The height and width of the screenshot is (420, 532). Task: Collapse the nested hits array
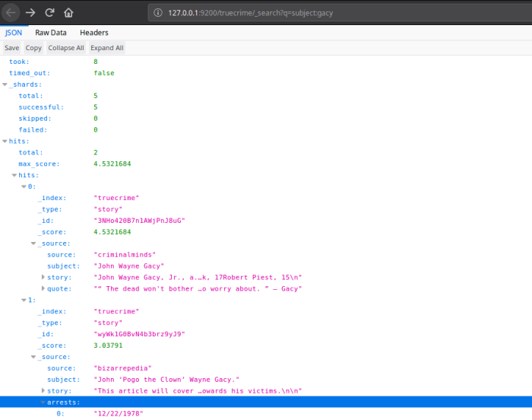(14, 175)
